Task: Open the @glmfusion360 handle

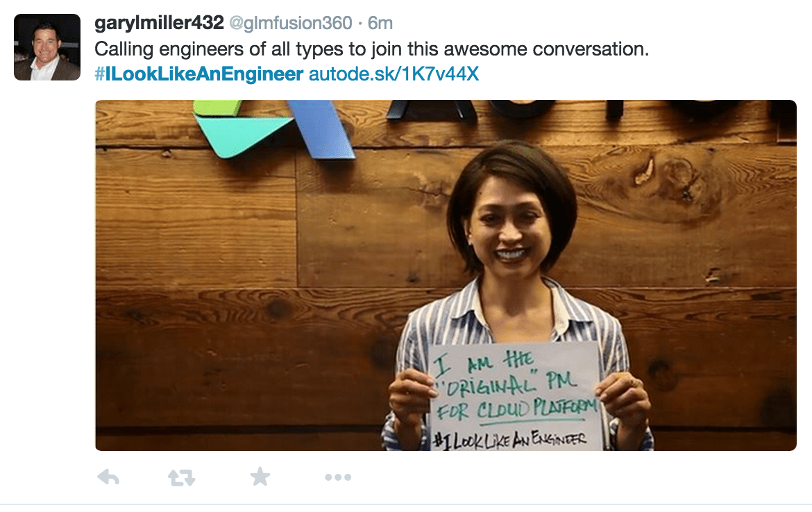Action: coord(291,24)
